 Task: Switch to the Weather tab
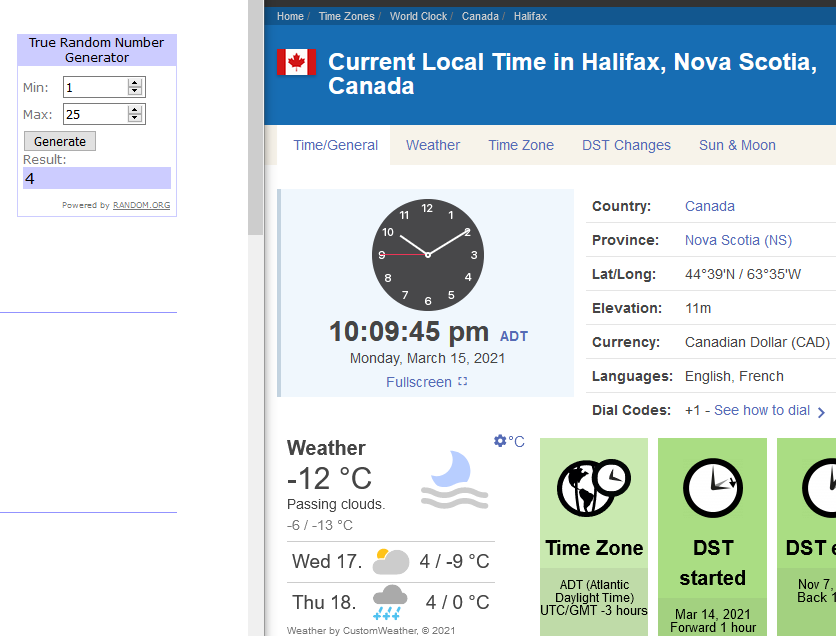pos(432,145)
